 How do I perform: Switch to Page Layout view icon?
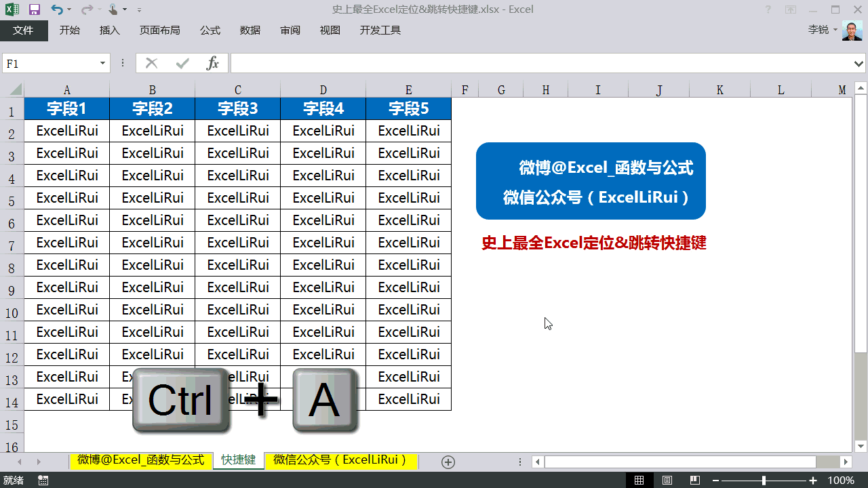[667, 480]
